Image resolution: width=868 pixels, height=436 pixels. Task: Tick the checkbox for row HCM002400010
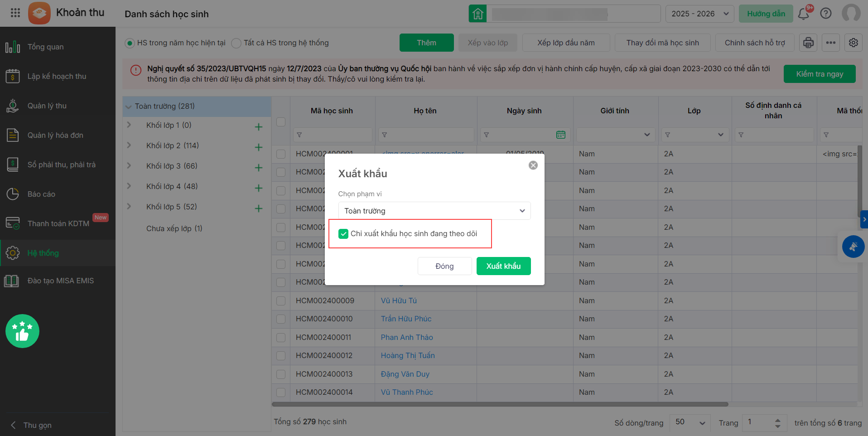pos(281,319)
